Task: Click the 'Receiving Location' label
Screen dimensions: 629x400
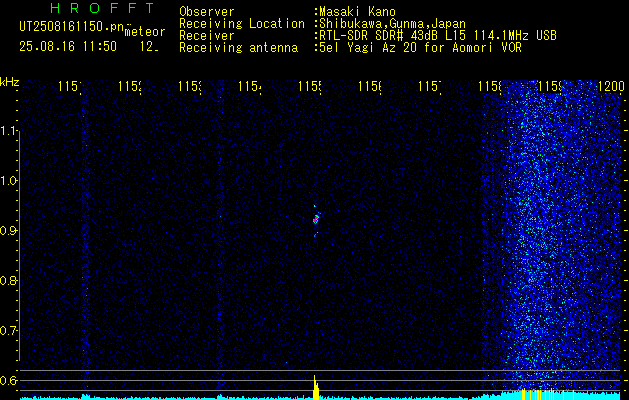Action: point(242,24)
